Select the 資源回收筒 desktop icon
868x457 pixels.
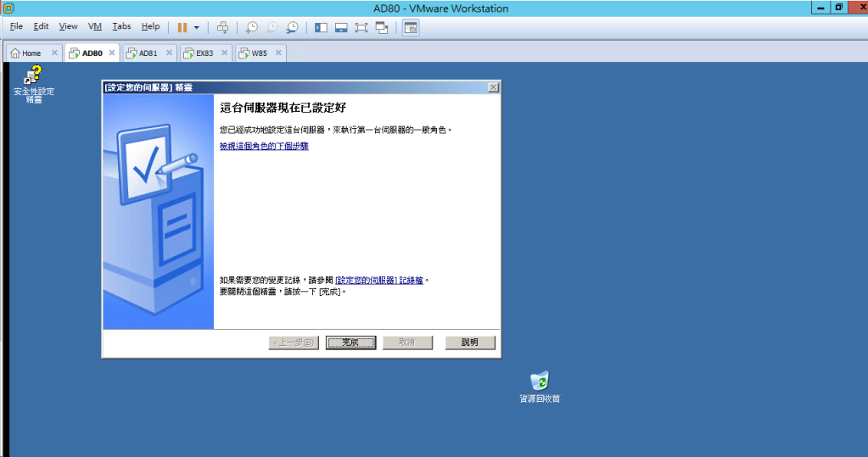540,387
